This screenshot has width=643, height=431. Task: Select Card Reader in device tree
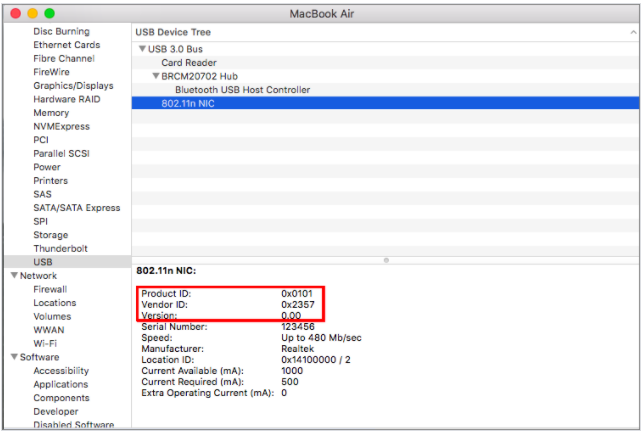tap(188, 62)
